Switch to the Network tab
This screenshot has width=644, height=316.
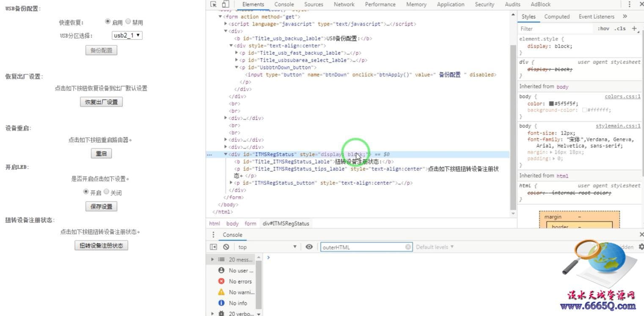(x=344, y=4)
